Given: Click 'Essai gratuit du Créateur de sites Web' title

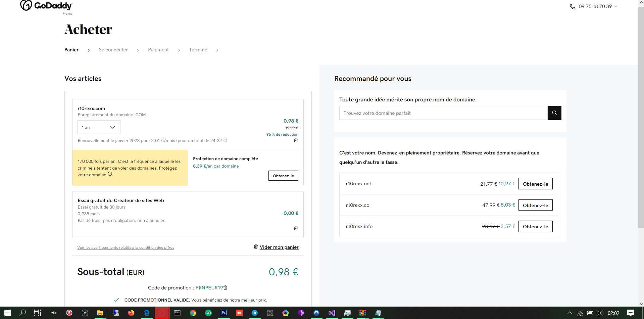Looking at the screenshot, I should (x=121, y=200).
